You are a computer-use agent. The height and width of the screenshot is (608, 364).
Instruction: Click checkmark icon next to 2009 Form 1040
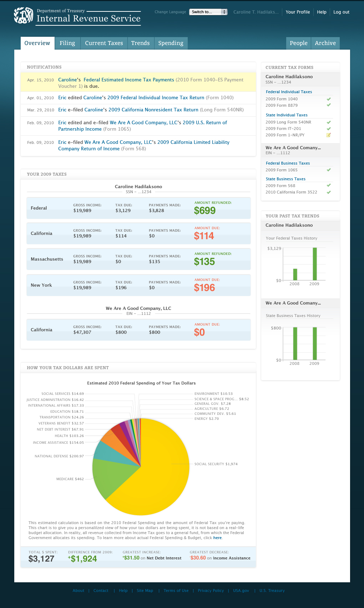(329, 99)
